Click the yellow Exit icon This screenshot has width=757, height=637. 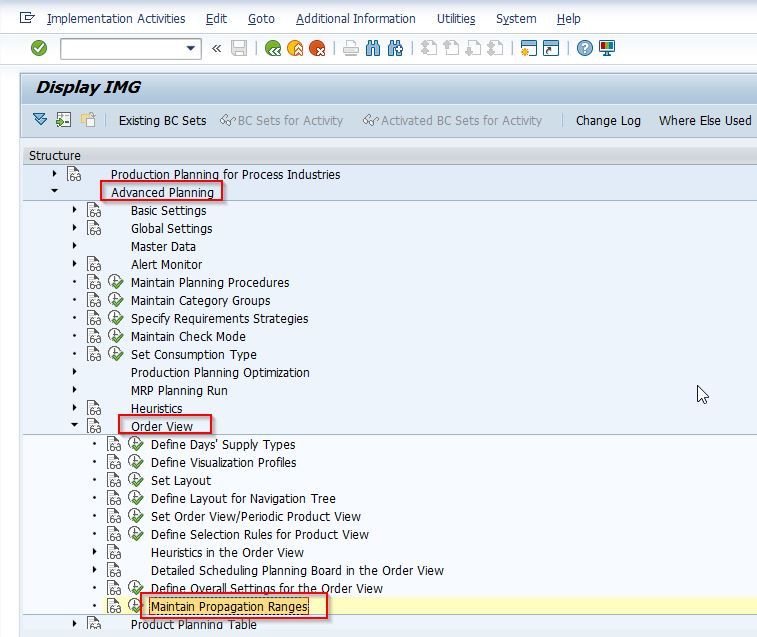pos(295,48)
